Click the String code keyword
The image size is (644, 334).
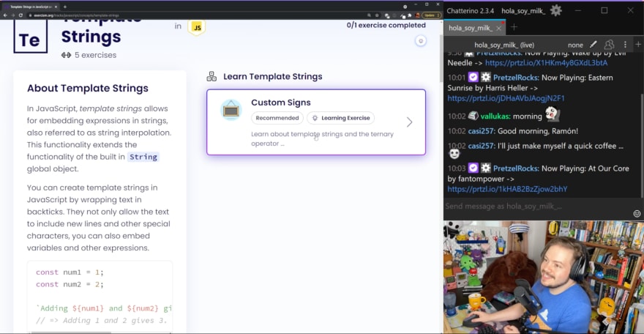click(143, 157)
